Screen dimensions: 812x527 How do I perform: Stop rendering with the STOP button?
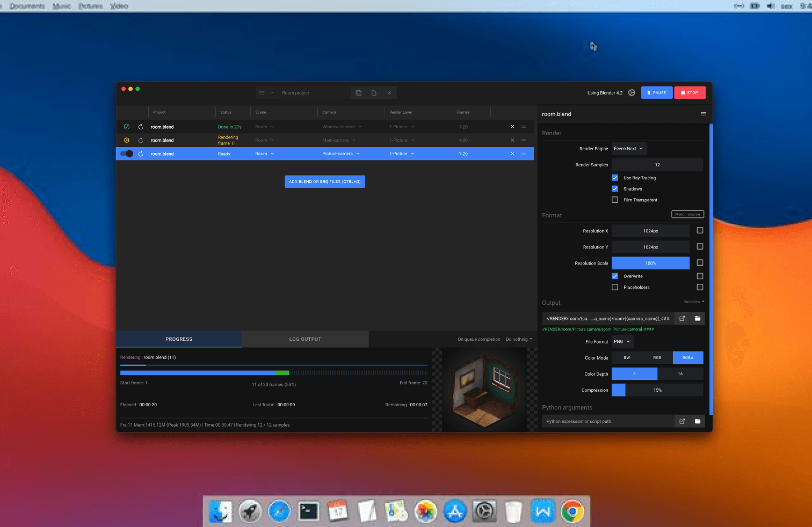point(690,93)
